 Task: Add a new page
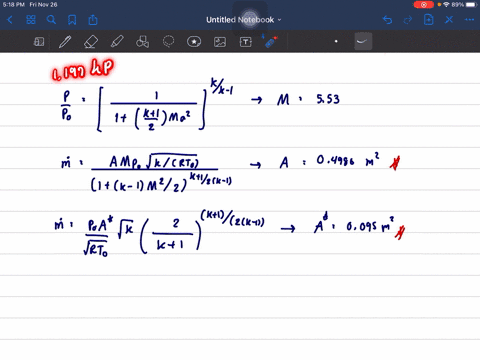429,20
